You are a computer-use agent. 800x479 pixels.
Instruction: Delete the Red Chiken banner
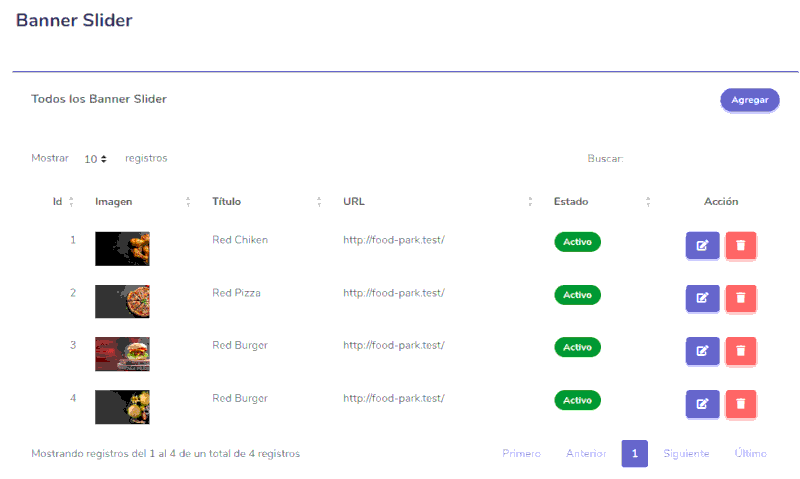[x=740, y=245]
